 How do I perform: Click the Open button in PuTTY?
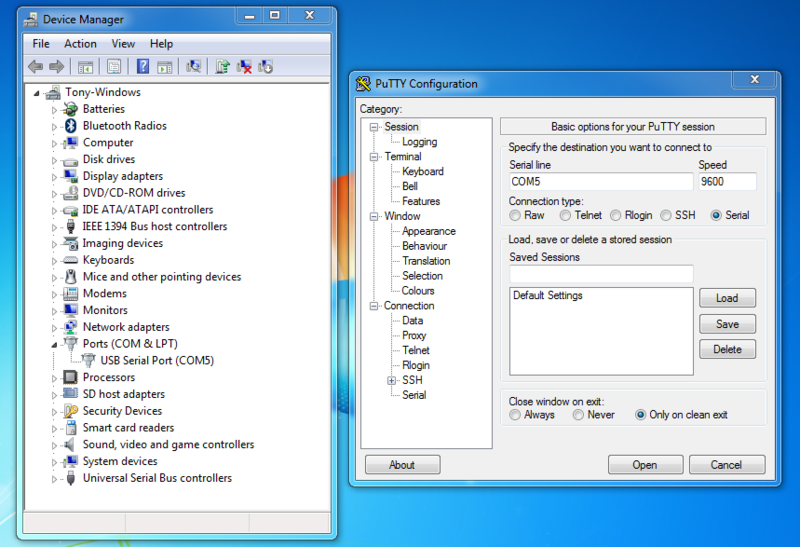coord(644,465)
